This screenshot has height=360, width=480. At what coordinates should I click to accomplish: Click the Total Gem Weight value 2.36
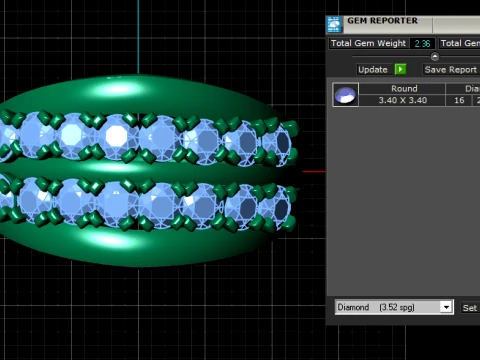(422, 44)
